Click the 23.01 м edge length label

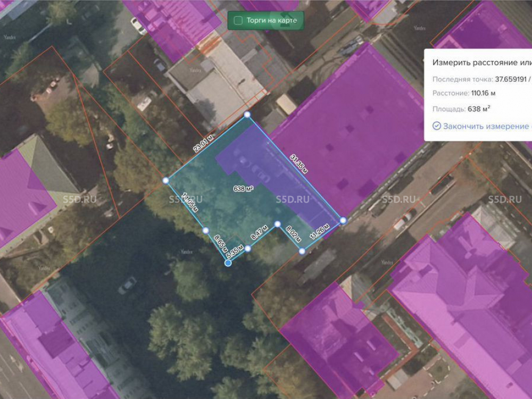pyautogui.click(x=203, y=144)
